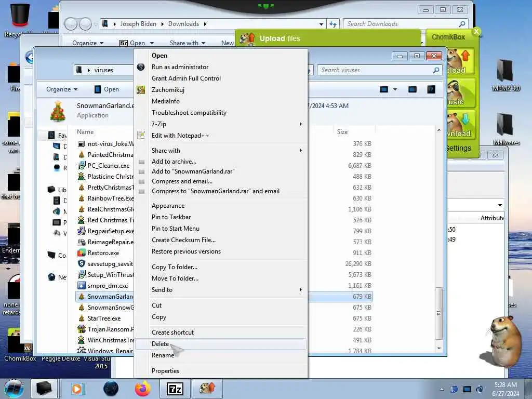Open Properties from the context menu
532x399 pixels.
coord(165,371)
